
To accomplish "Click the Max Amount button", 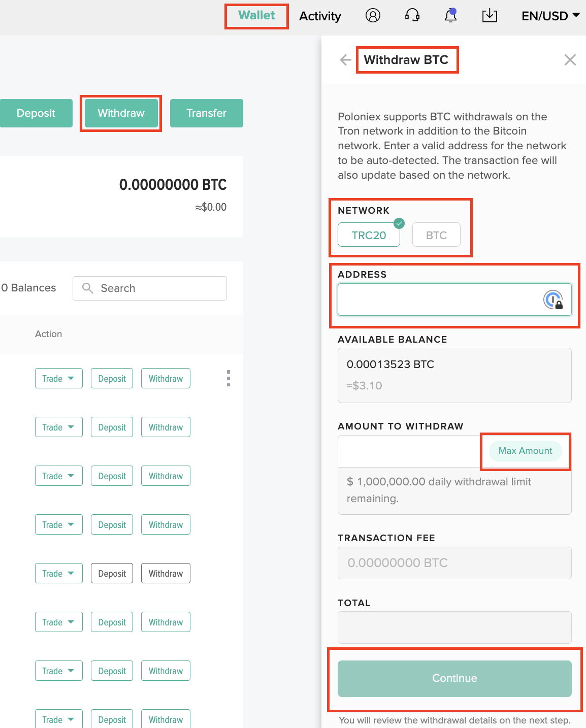I will [x=525, y=451].
